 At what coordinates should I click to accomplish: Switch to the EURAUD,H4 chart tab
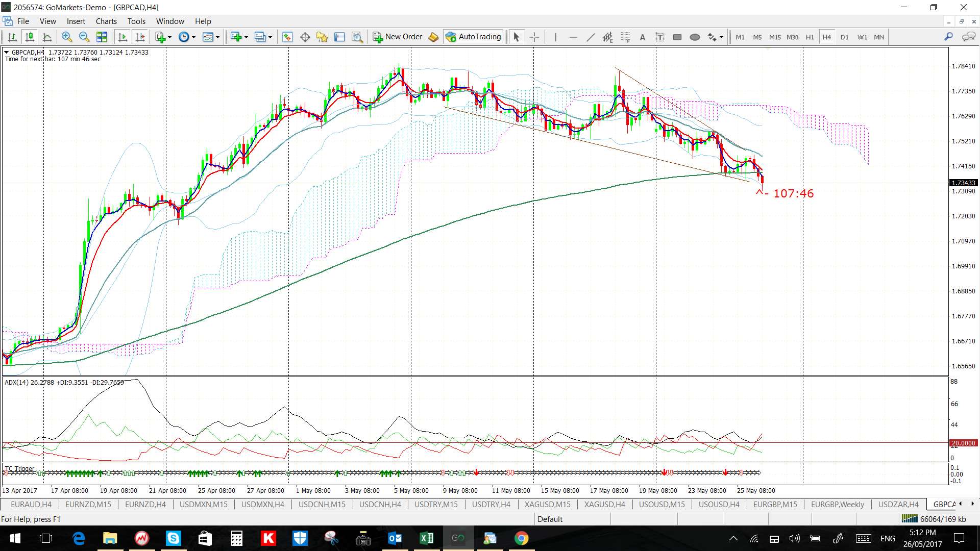(31, 504)
